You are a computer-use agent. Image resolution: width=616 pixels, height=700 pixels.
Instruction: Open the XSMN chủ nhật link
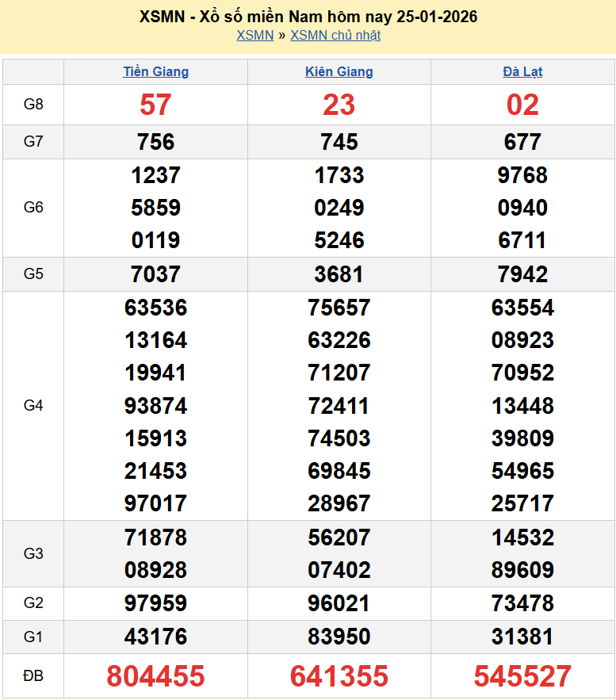[335, 35]
